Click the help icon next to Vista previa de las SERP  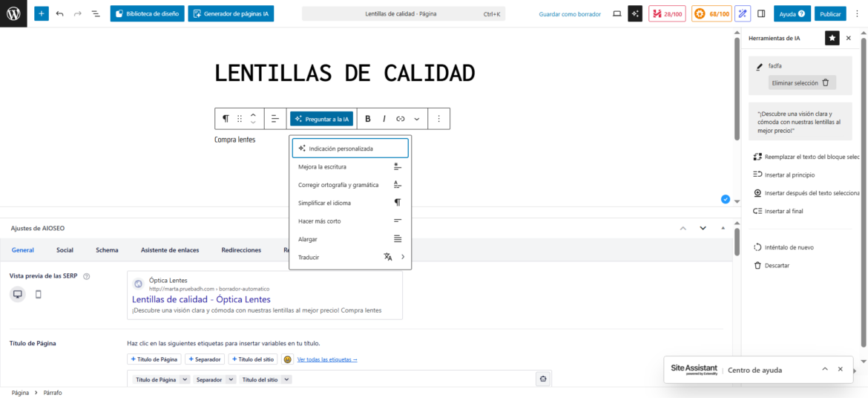pyautogui.click(x=86, y=276)
